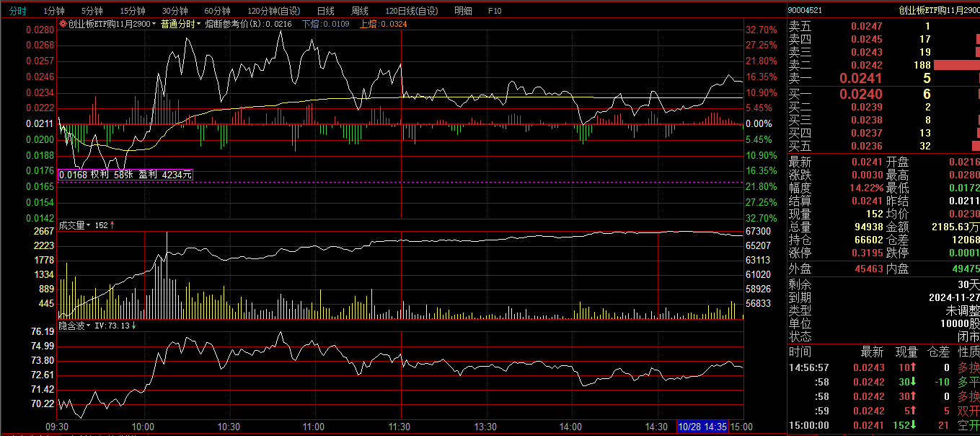Select the 120分钟(自设) custom period tab
Screen dimensions: 980x436
click(273, 11)
